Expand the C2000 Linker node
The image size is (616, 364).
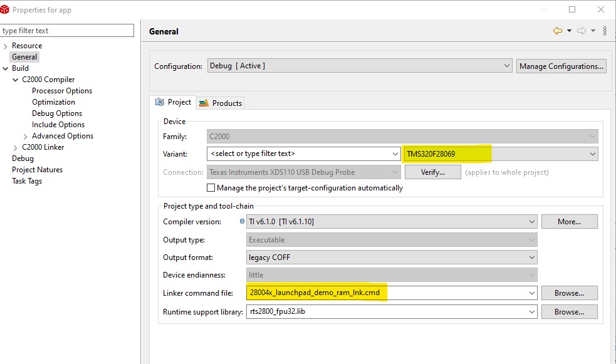(x=15, y=148)
